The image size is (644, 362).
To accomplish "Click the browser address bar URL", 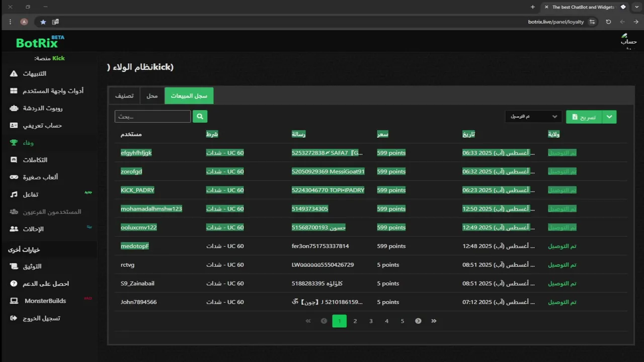I will (556, 22).
